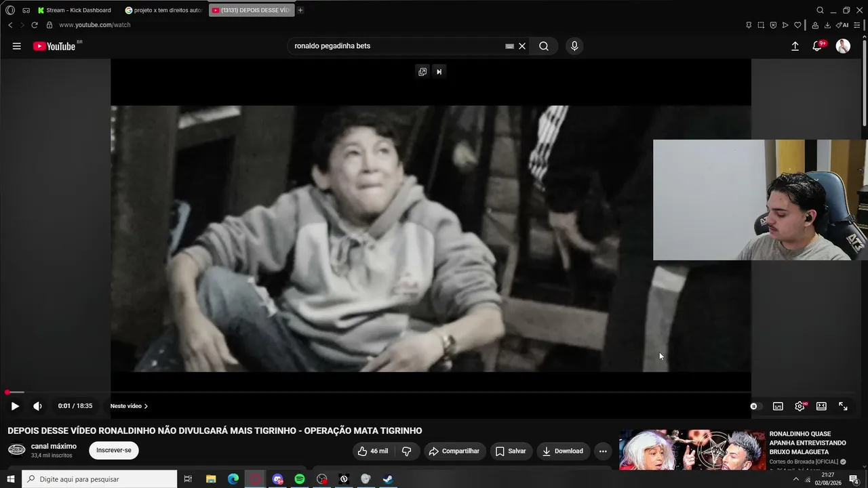Start voice search with the microphone
The height and width of the screenshot is (488, 868).
(x=574, y=46)
